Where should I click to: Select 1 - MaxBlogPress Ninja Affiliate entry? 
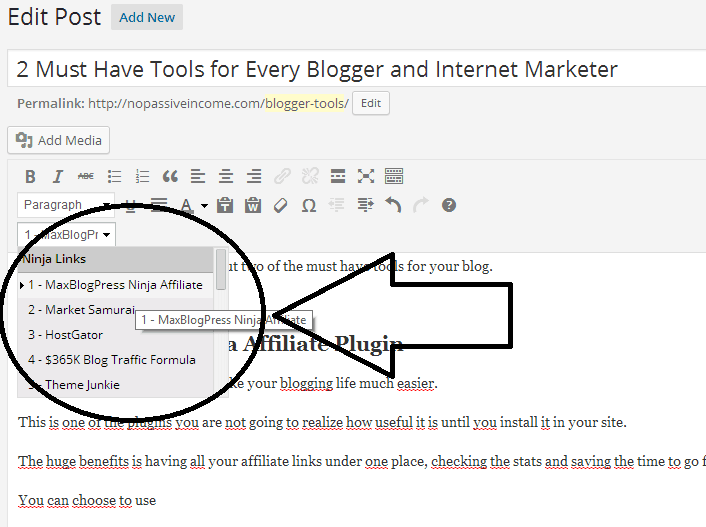coord(115,285)
